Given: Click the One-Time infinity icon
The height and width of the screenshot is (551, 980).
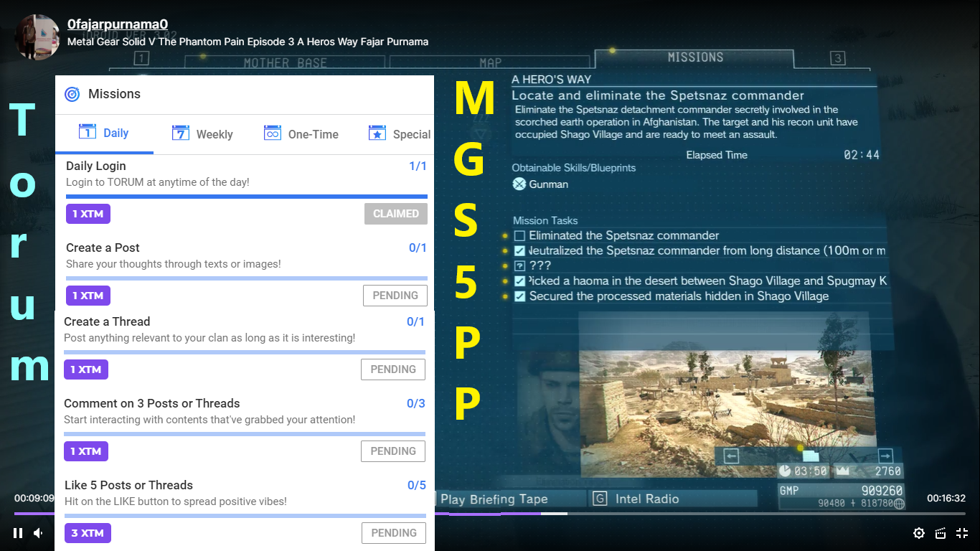Looking at the screenshot, I should [x=273, y=133].
